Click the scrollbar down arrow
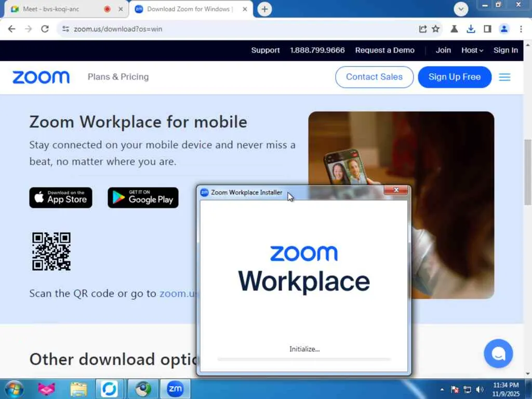 click(528, 374)
